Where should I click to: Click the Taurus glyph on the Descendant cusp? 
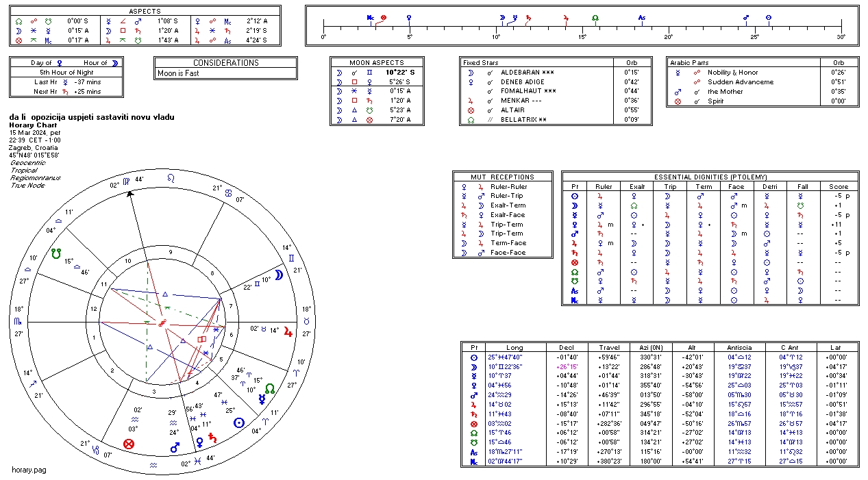tap(307, 321)
